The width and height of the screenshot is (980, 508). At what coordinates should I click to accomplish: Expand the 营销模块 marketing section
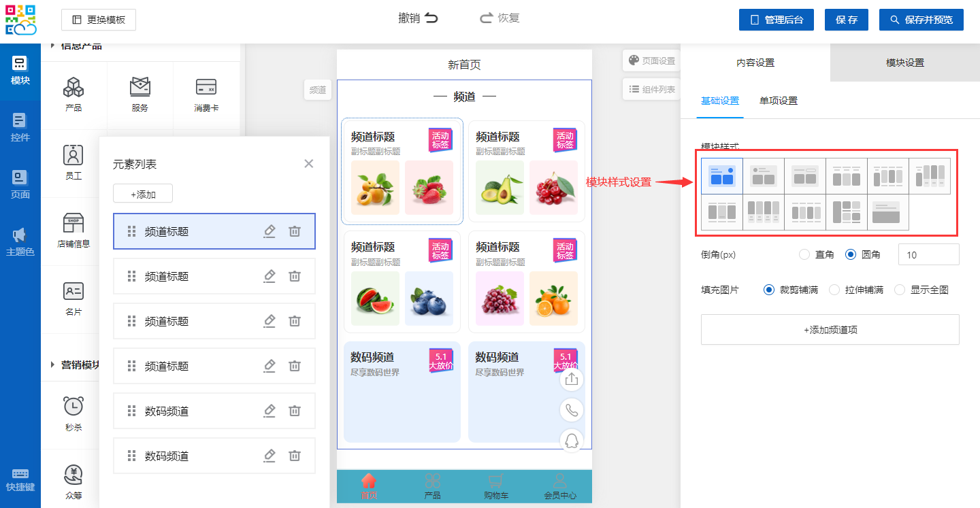coord(53,365)
